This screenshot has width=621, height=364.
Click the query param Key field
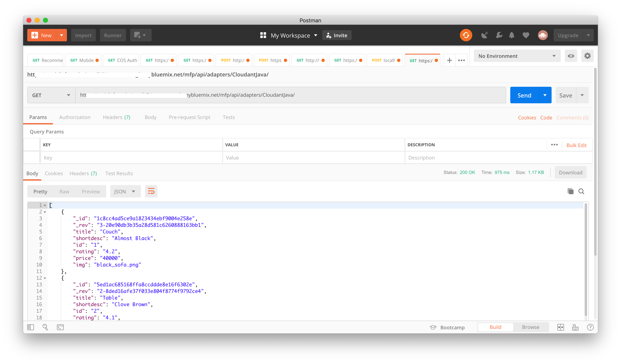pyautogui.click(x=132, y=158)
